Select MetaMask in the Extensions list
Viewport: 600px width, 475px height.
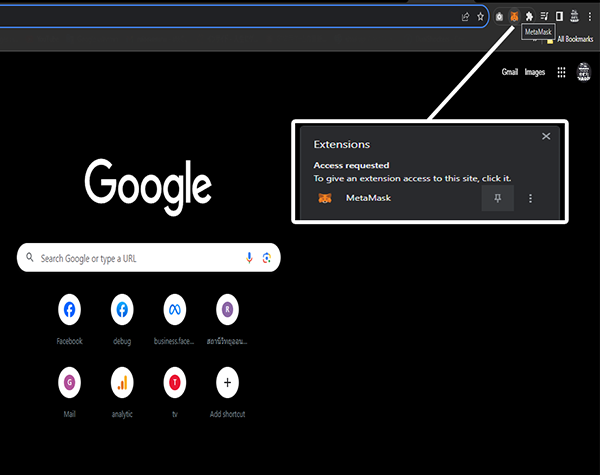coord(368,198)
